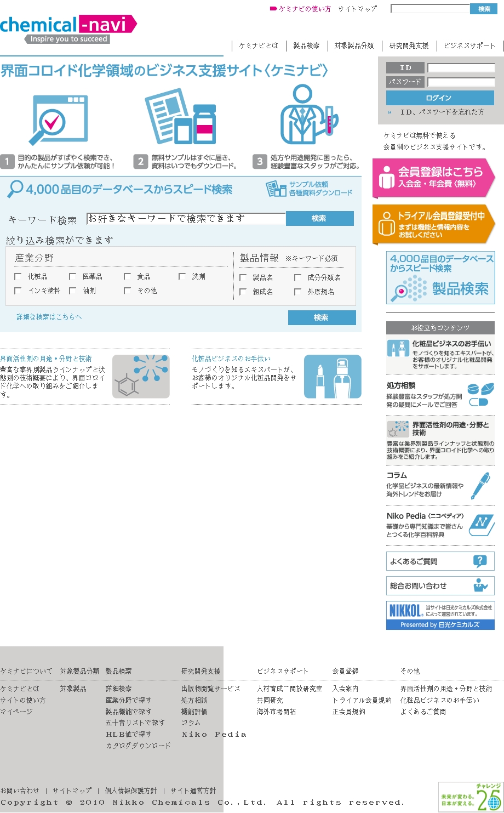Screen dimensions: 504x813
Task: Click the トライアル会員登録受付中 orange banner
Action: [x=434, y=224]
